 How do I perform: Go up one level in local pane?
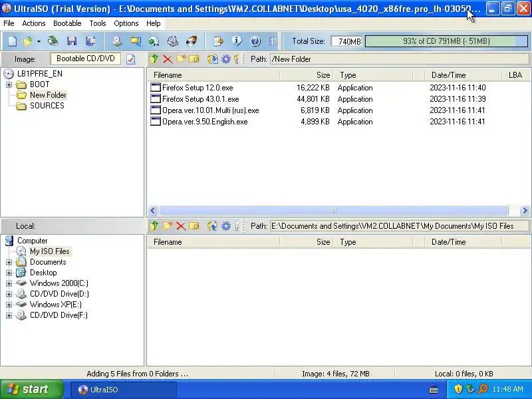coord(154,226)
